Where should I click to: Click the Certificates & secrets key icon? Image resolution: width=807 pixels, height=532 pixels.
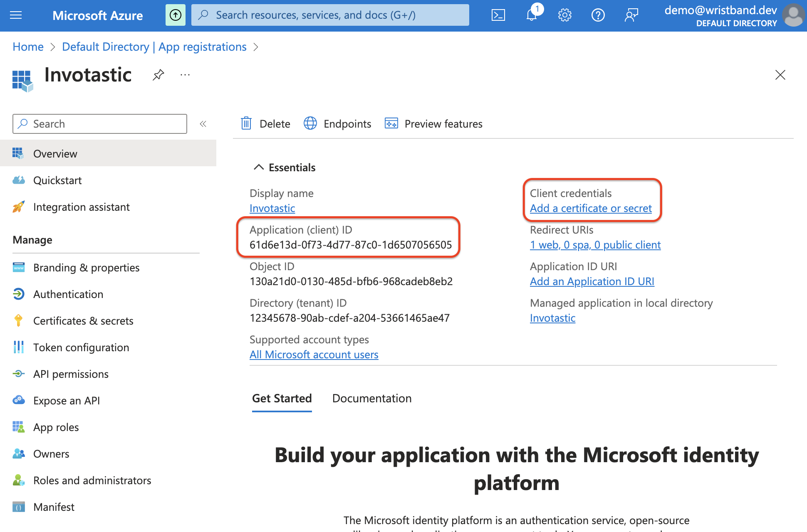[18, 320]
